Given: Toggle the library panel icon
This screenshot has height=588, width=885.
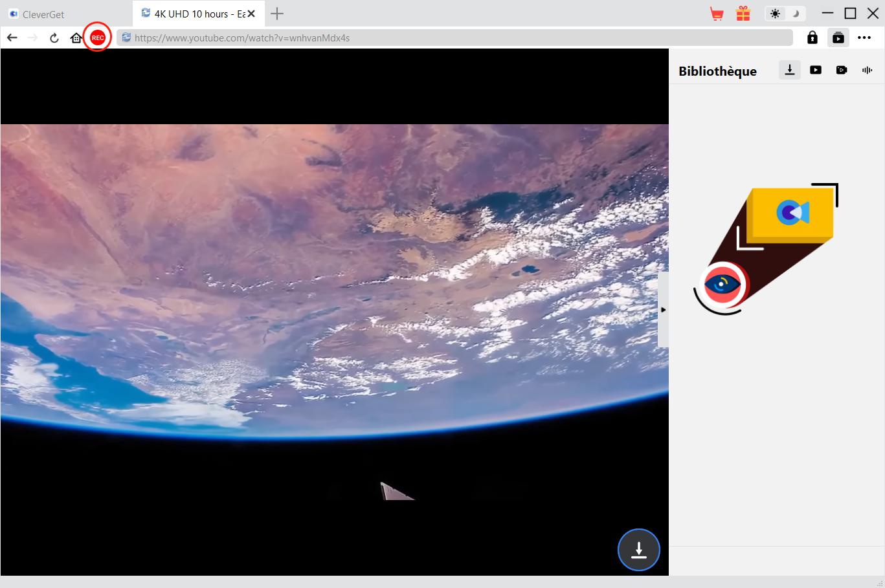Looking at the screenshot, I should (x=838, y=38).
